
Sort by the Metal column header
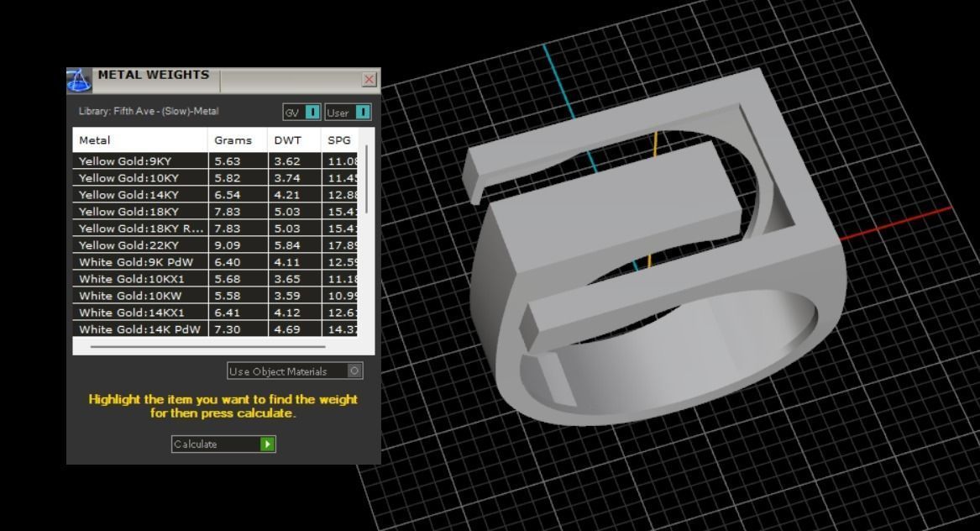coord(140,140)
